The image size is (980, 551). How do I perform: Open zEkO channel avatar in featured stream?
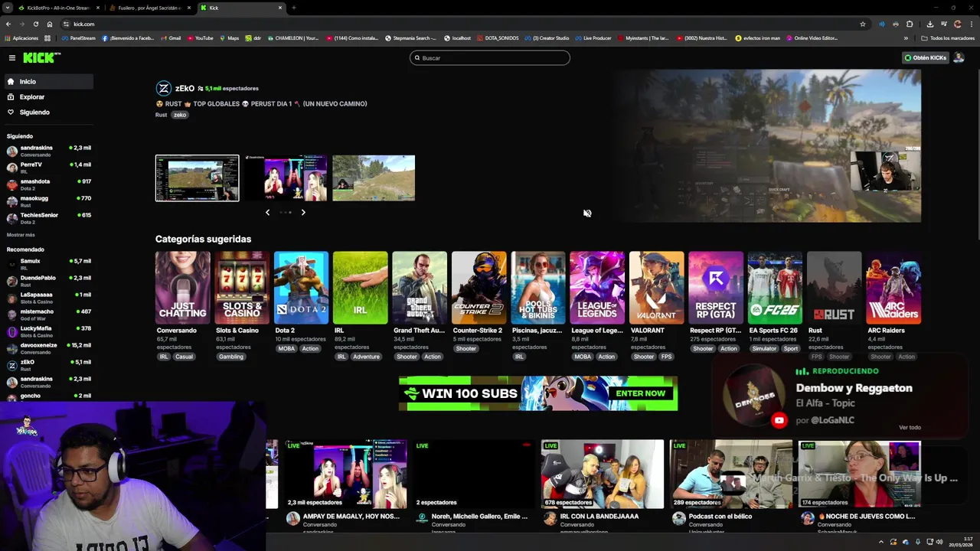[163, 88]
